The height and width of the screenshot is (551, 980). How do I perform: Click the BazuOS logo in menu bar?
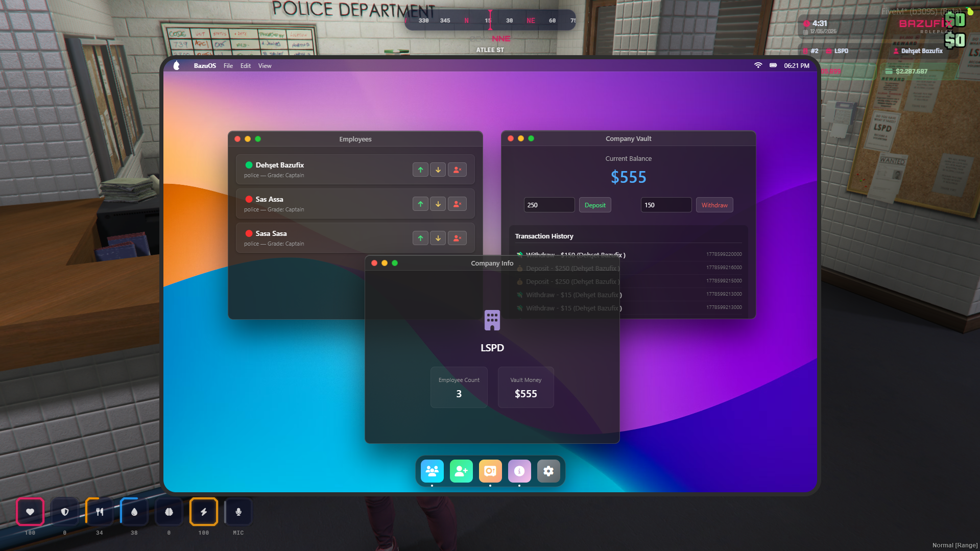tap(177, 65)
